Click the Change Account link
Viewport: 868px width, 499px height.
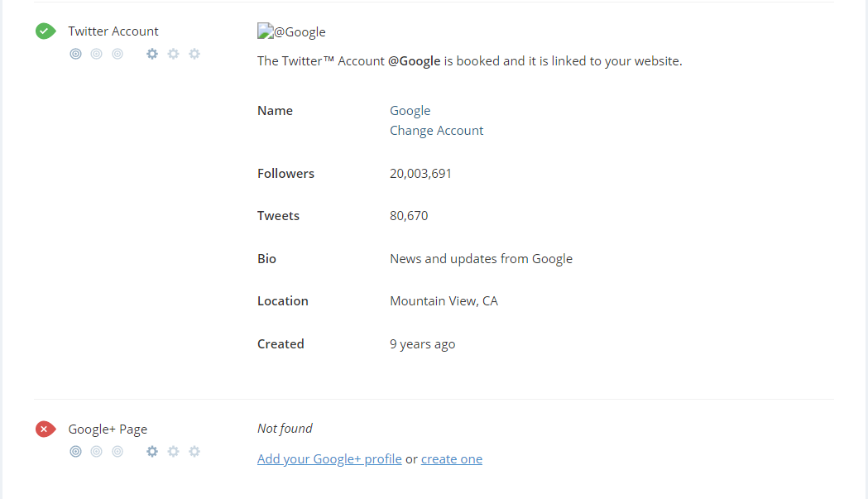click(436, 131)
